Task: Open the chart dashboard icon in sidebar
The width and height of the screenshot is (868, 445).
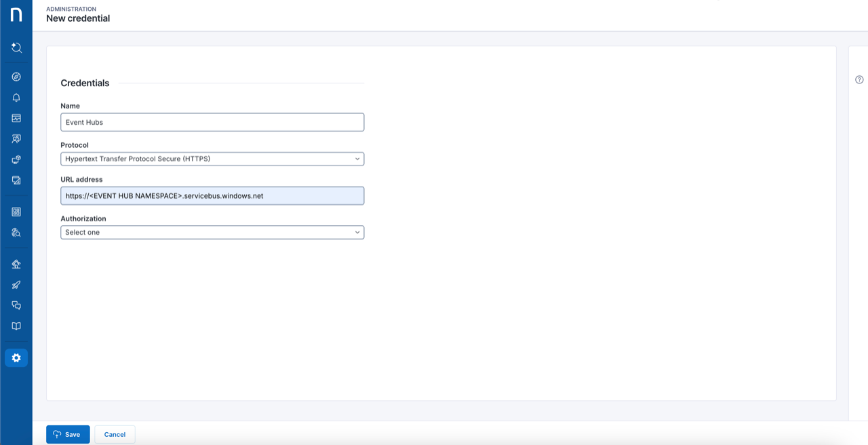Action: coord(16,118)
